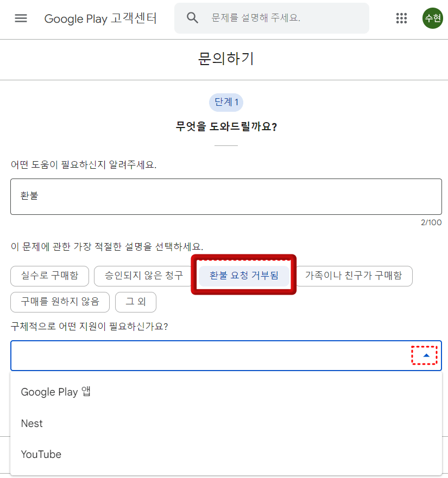Click the Google Play 고객센터 logo

pyautogui.click(x=100, y=18)
